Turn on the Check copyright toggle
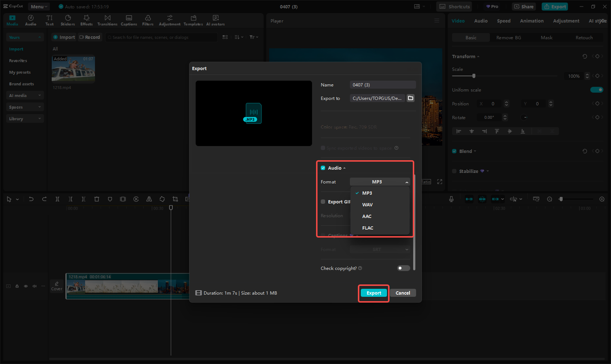 pos(403,268)
